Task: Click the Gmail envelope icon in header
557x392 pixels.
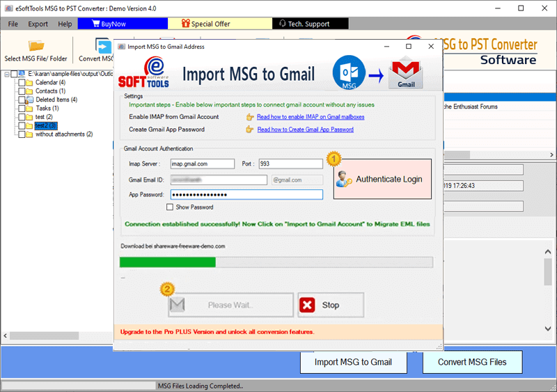Action: point(406,74)
